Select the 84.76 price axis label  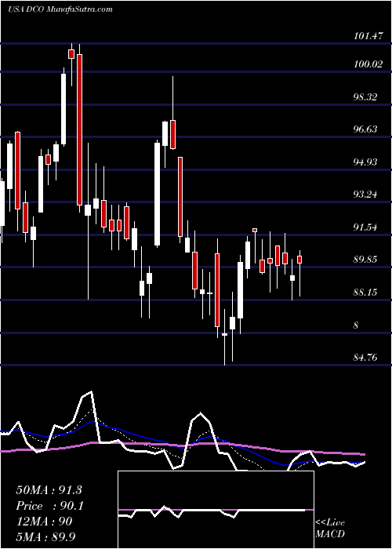[365, 358]
